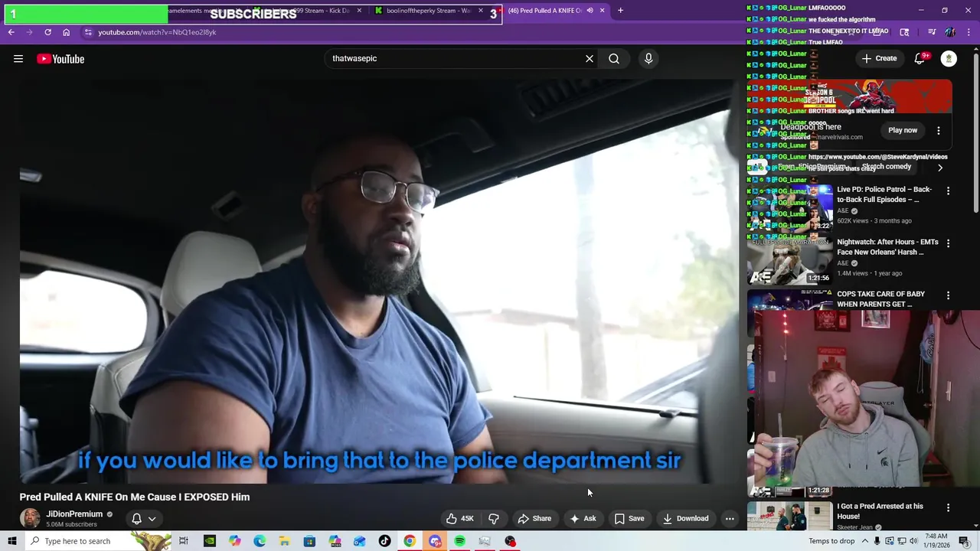Open the Windows action center notifications
This screenshot has height=551, width=980.
tap(964, 541)
